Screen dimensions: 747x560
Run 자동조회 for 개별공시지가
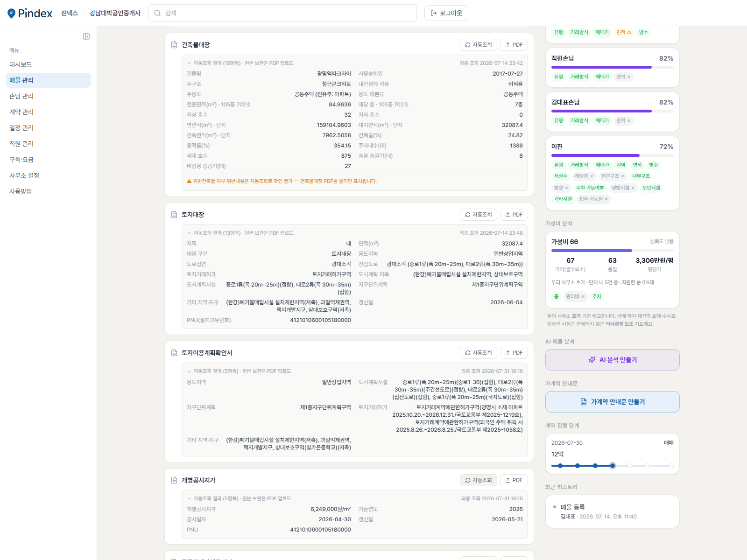pos(479,480)
